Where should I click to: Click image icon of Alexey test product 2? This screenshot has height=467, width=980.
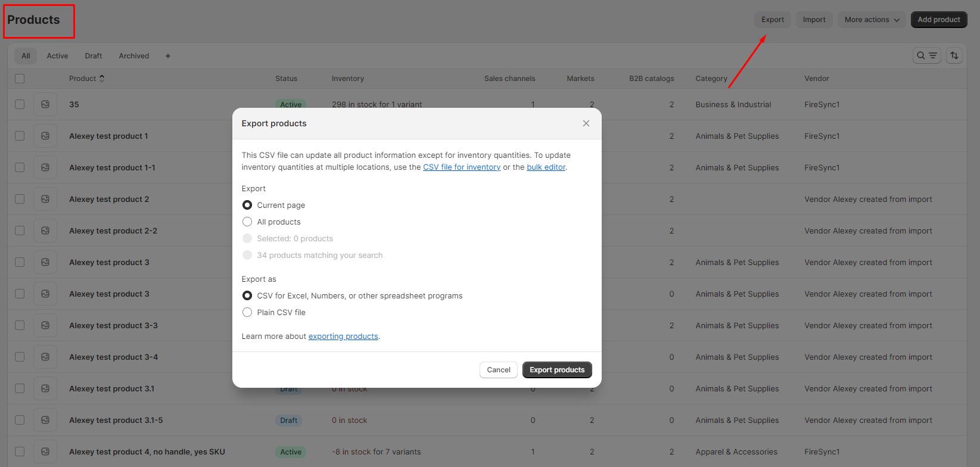pos(45,199)
